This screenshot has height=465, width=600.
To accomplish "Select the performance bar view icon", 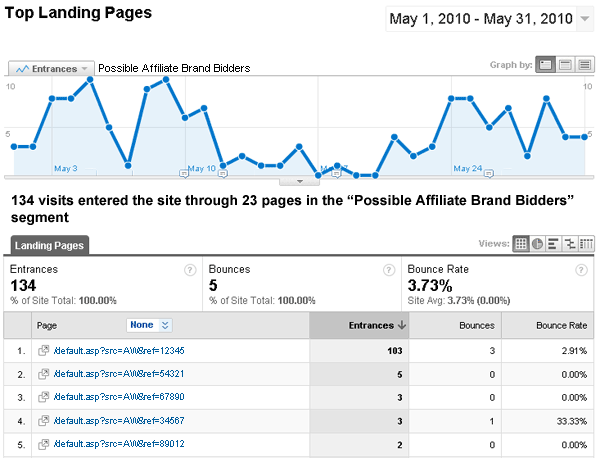I will (554, 243).
